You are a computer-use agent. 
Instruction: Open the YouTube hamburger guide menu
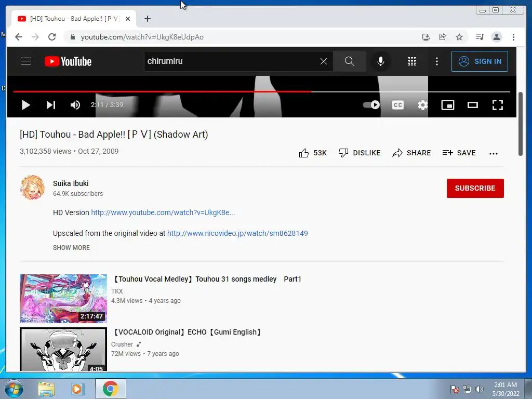[x=26, y=61]
